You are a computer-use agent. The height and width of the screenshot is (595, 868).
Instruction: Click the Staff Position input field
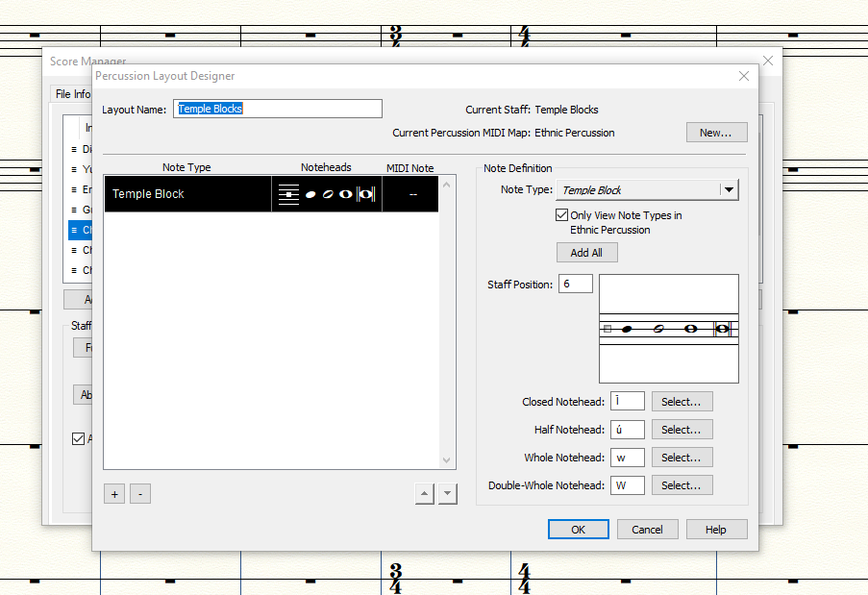(x=575, y=285)
